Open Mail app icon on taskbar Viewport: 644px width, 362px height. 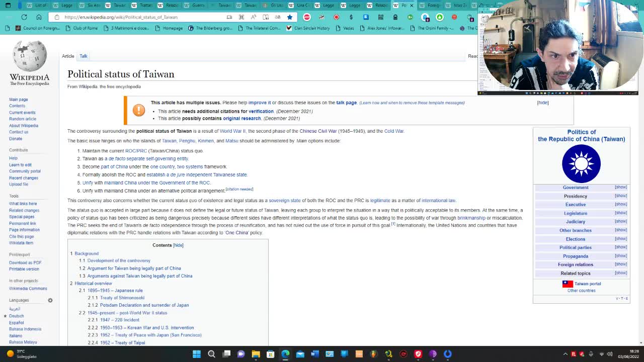click(300, 354)
